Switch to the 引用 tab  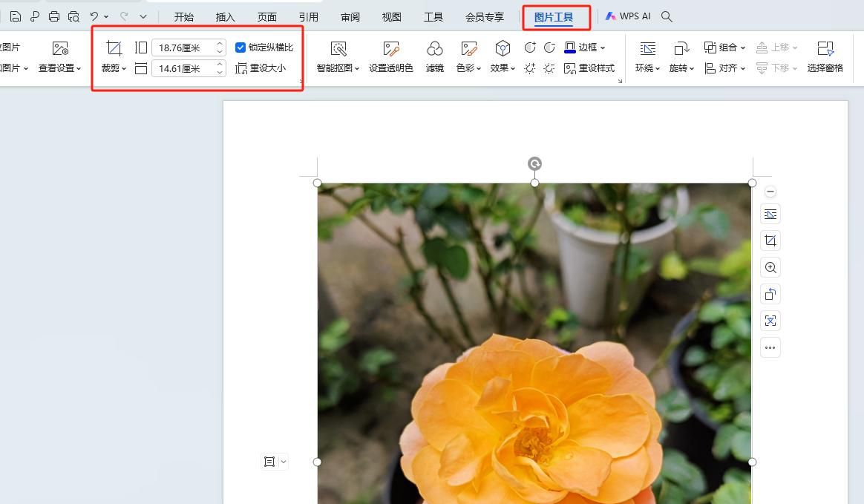(x=309, y=16)
